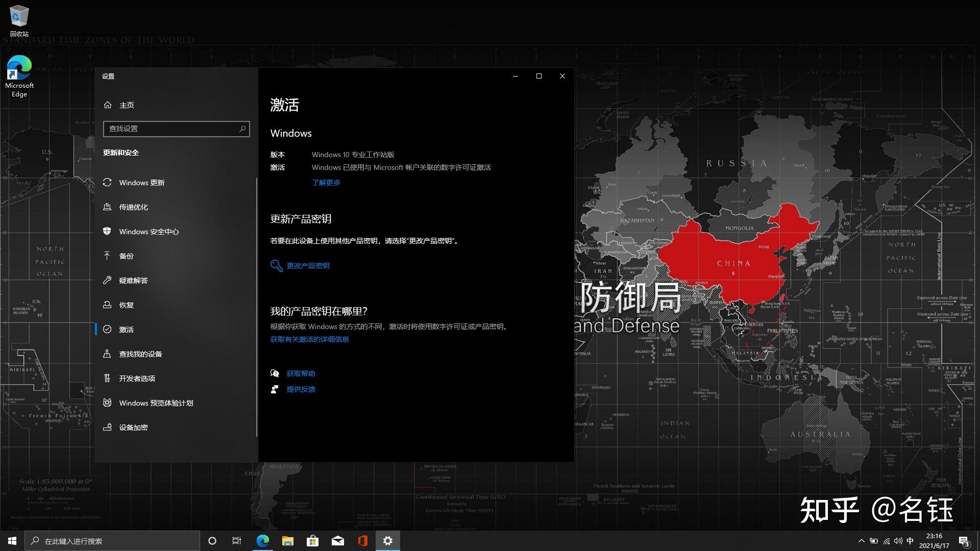Open Windows 预览体验计划 page
The width and height of the screenshot is (980, 551).
tap(156, 403)
